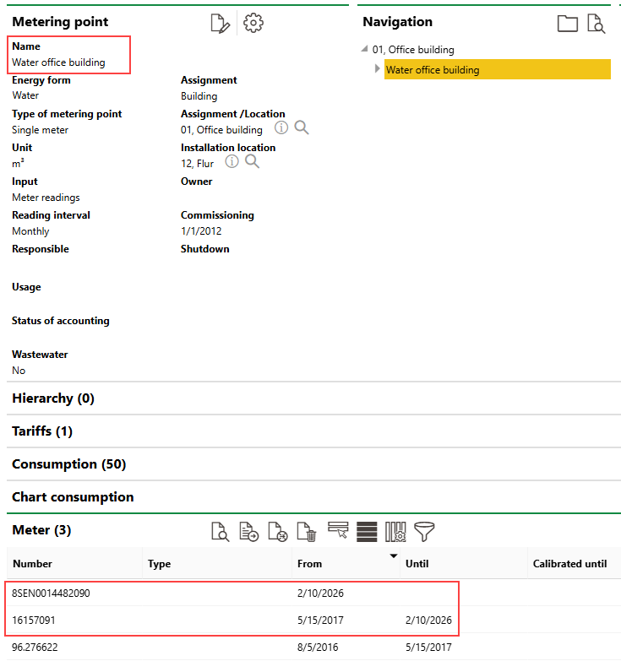Click the delete meter trash icon
This screenshot has width=621, height=672.
pyautogui.click(x=308, y=532)
